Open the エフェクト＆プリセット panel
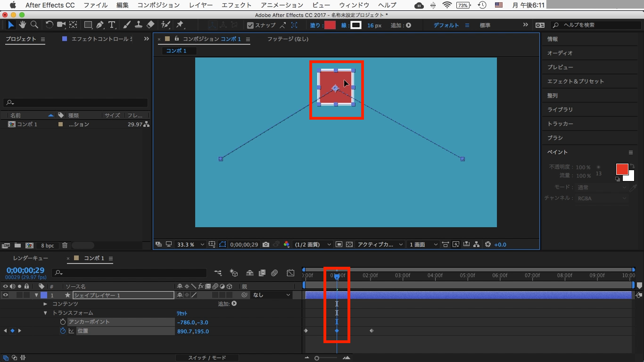This screenshot has height=362, width=644. [x=575, y=82]
